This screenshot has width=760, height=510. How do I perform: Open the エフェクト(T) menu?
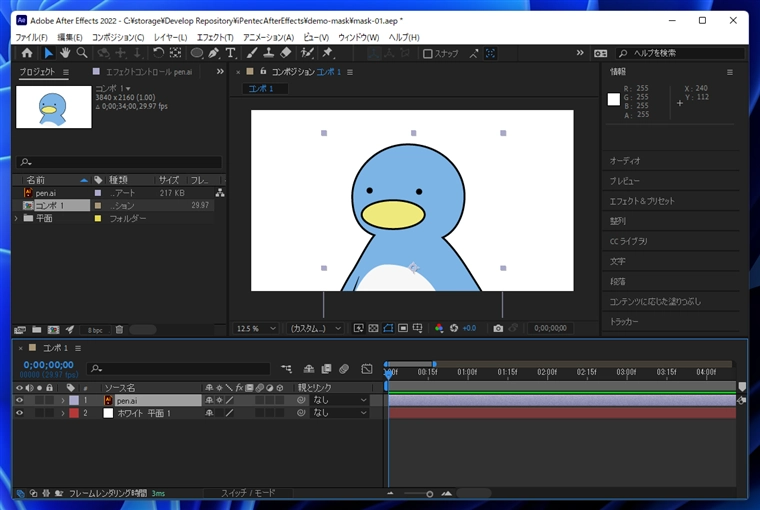[214, 37]
